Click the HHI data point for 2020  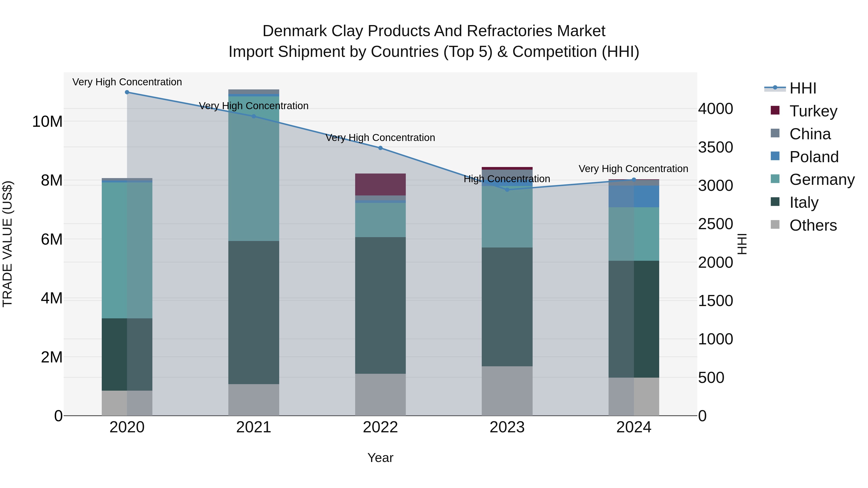coord(127,92)
